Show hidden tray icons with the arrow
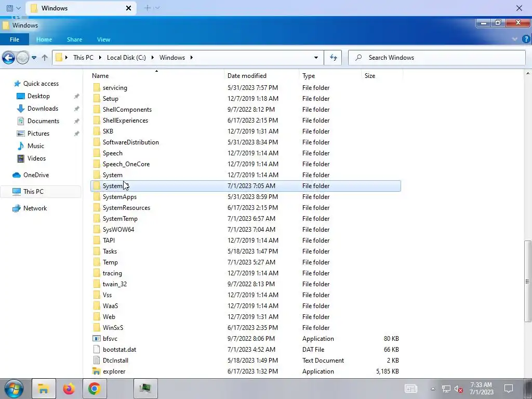This screenshot has width=532, height=399. pyautogui.click(x=433, y=389)
